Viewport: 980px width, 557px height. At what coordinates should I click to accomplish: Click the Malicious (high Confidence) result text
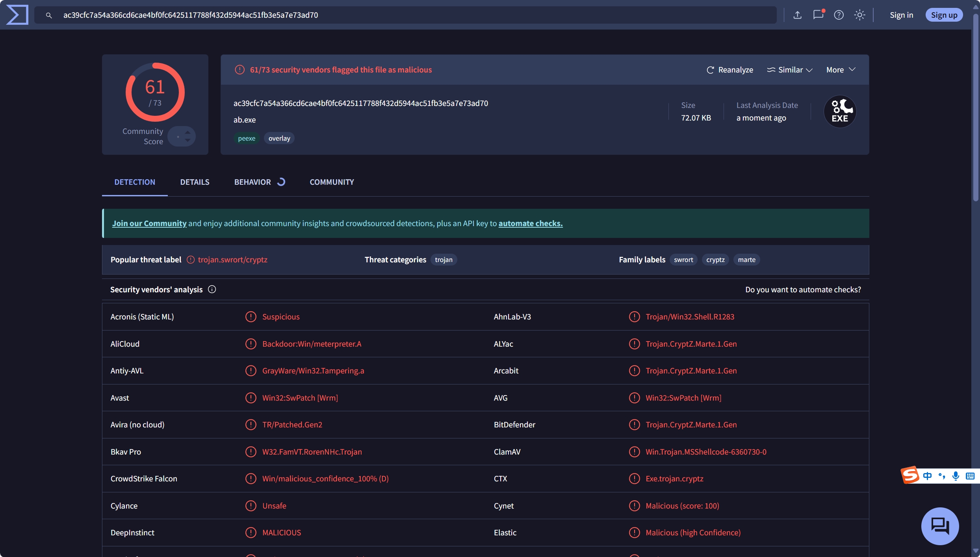[693, 533]
